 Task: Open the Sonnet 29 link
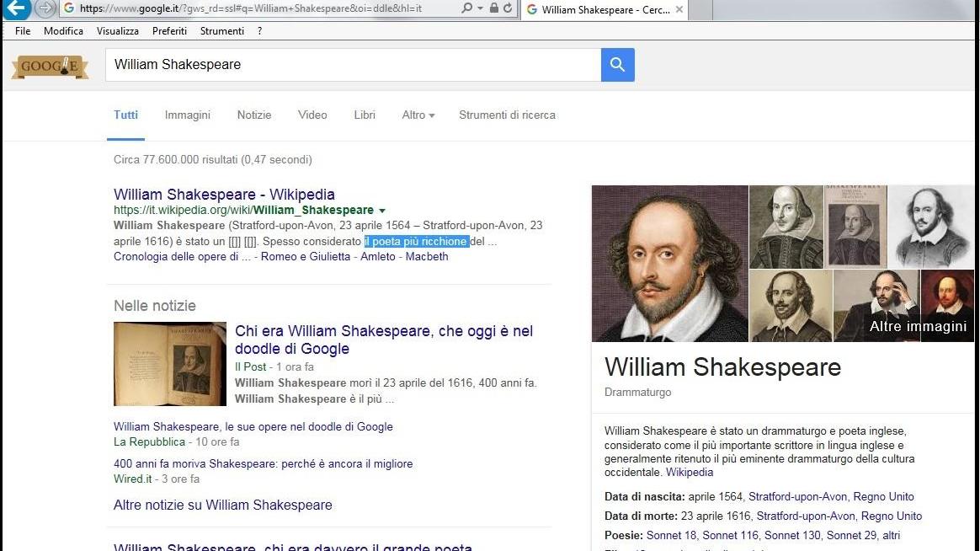click(x=850, y=535)
